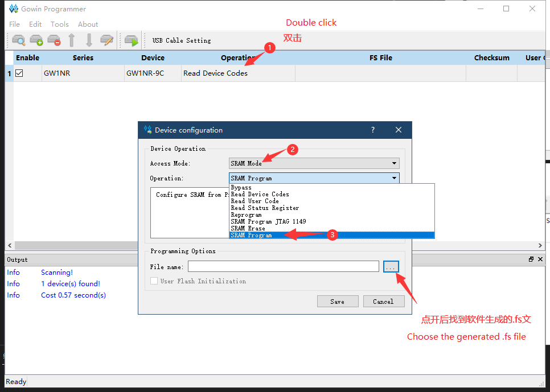Image resolution: width=550 pixels, height=392 pixels.
Task: Click the empty FS File cell in row 1
Action: [x=381, y=73]
